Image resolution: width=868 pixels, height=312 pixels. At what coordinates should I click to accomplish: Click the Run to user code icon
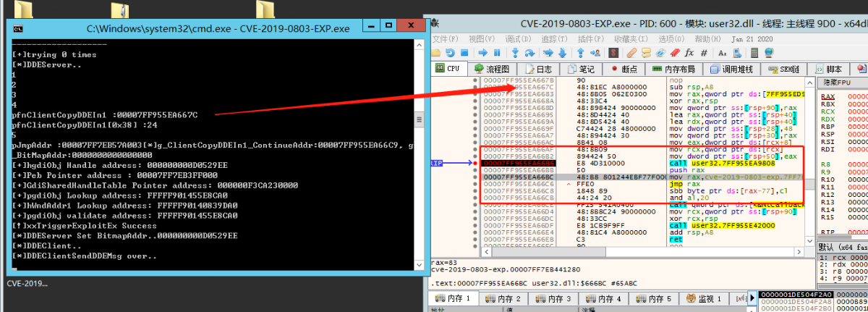(x=595, y=52)
